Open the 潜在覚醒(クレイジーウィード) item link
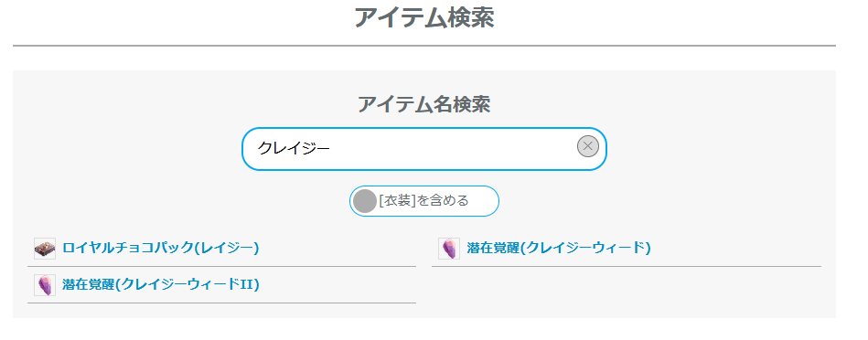 (559, 249)
